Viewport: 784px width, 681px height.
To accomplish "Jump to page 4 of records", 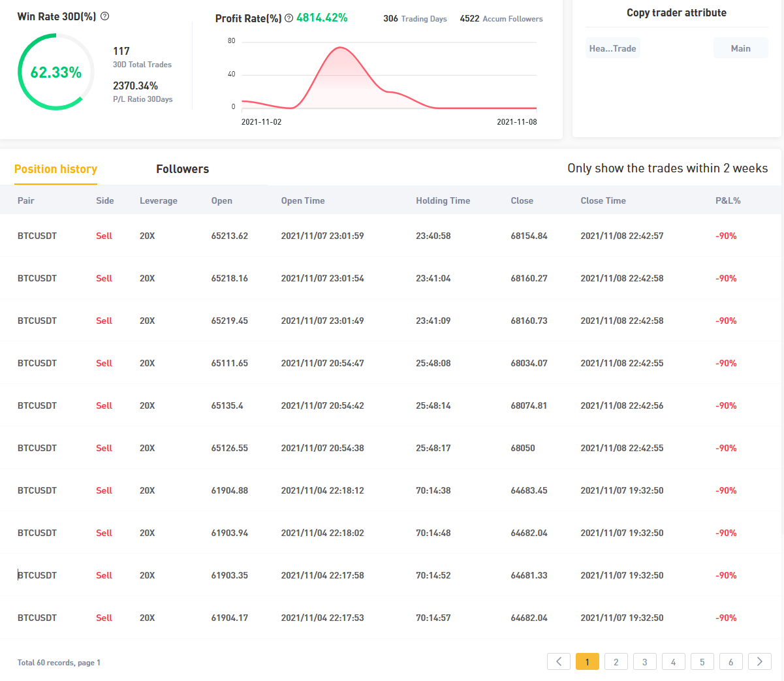I will [x=674, y=661].
